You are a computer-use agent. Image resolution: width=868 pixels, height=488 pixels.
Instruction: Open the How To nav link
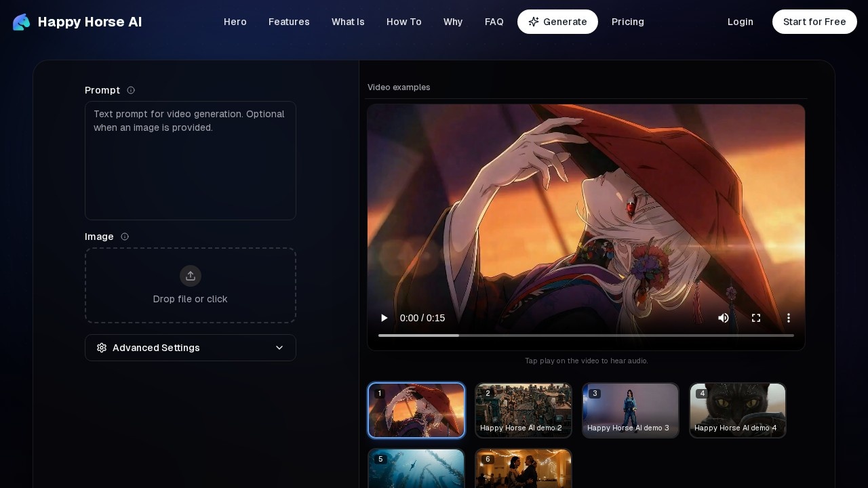click(404, 22)
